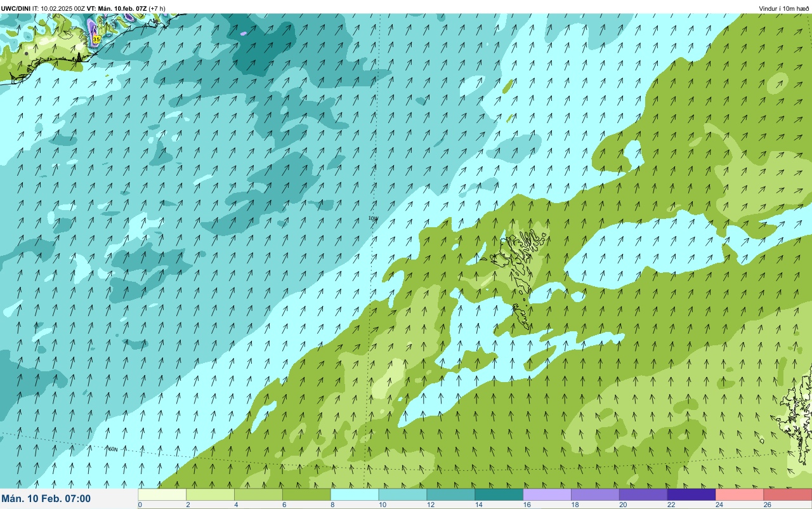The width and height of the screenshot is (812, 509).
Task: Click the green 6–8 legend swatch
Action: pos(306,494)
